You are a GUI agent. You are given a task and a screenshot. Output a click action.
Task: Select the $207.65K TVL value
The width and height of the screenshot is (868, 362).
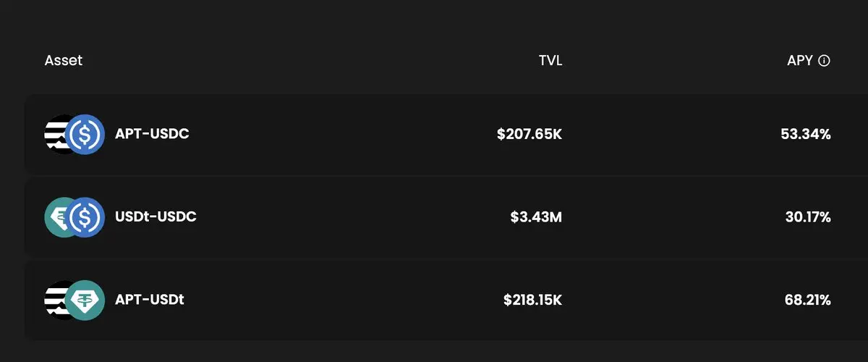click(x=529, y=135)
